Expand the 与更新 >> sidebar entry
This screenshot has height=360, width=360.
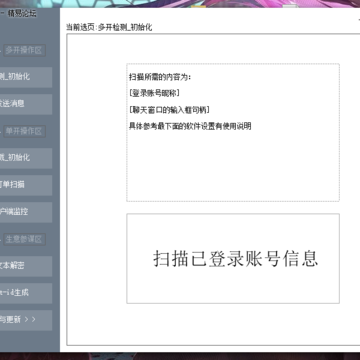click(26, 320)
